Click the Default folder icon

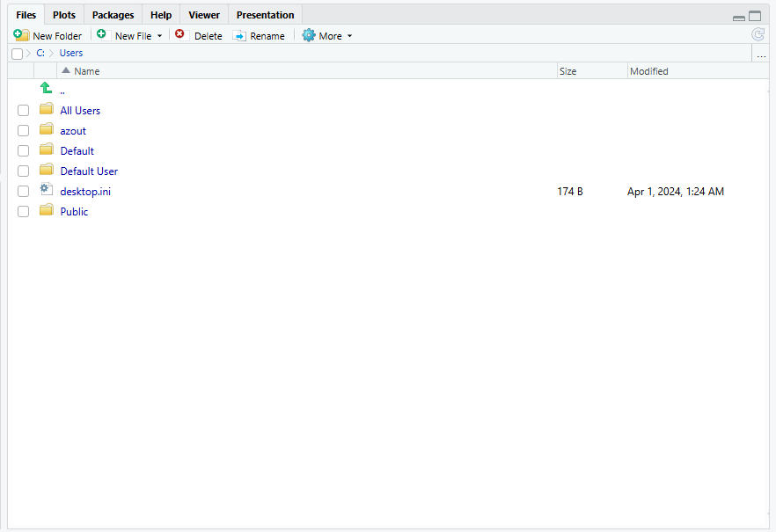47,149
